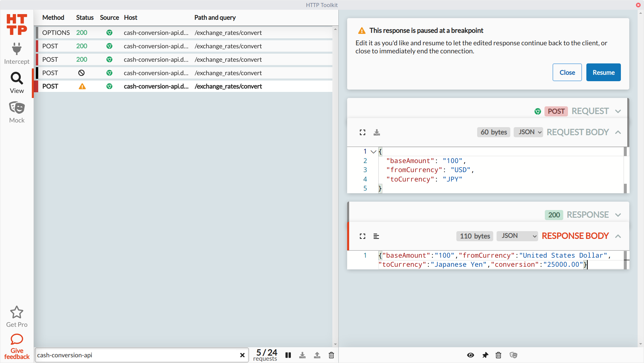Open the Intercept page
Image resolution: width=644 pixels, height=363 pixels.
tap(17, 54)
